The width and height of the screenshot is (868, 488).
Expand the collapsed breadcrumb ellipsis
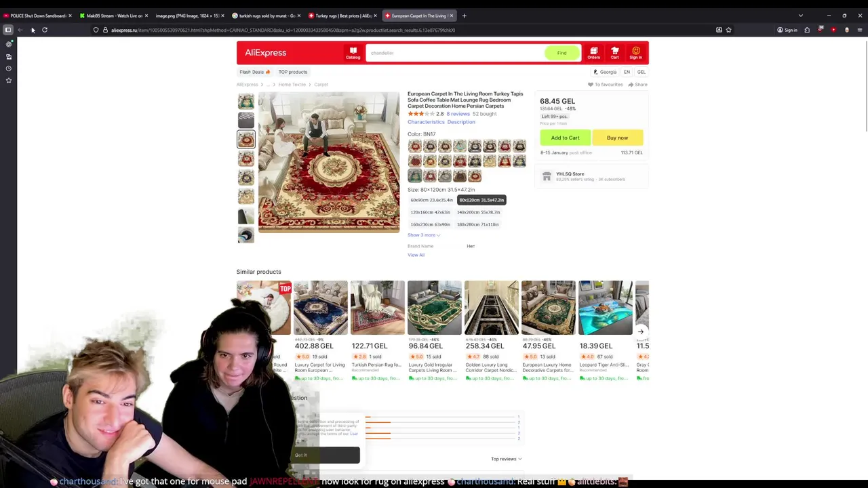pos(267,85)
